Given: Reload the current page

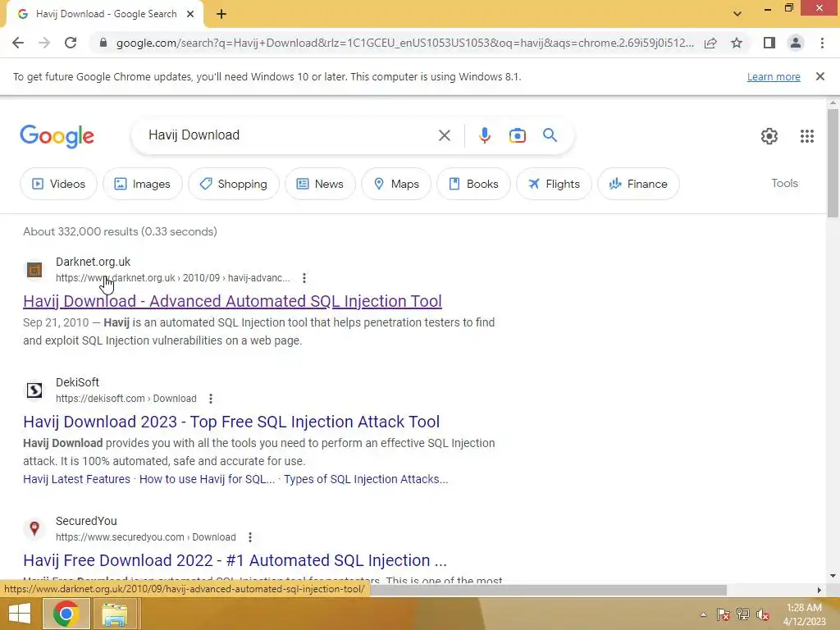Looking at the screenshot, I should 71,43.
